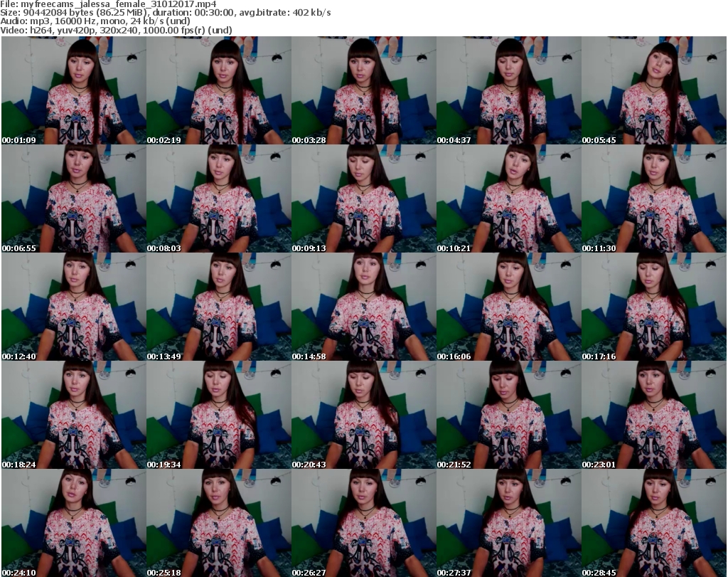Pick the preview frame at 00:19:34
The height and width of the screenshot is (577, 728).
click(219, 415)
